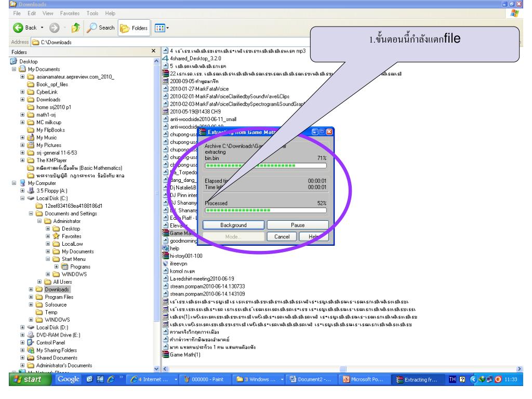This screenshot has width=532, height=399.
Task: Select the Sofsource folder
Action: click(56, 304)
